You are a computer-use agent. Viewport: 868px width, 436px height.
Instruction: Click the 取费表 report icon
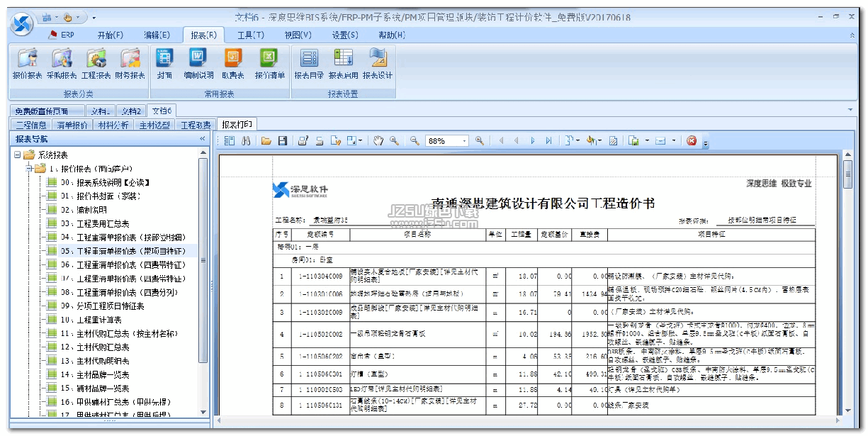coord(233,64)
